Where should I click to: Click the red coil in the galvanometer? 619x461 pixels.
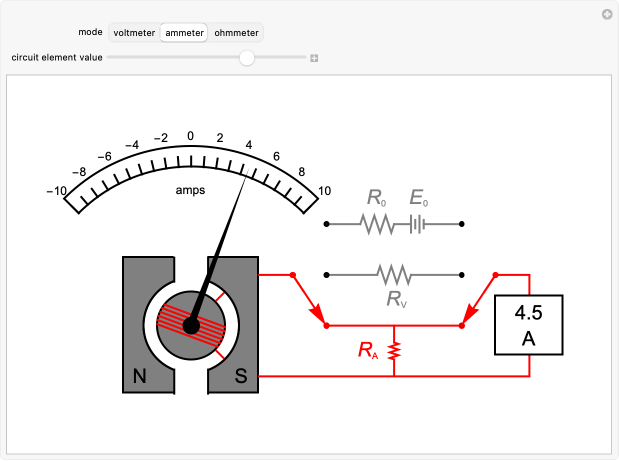[x=191, y=325]
